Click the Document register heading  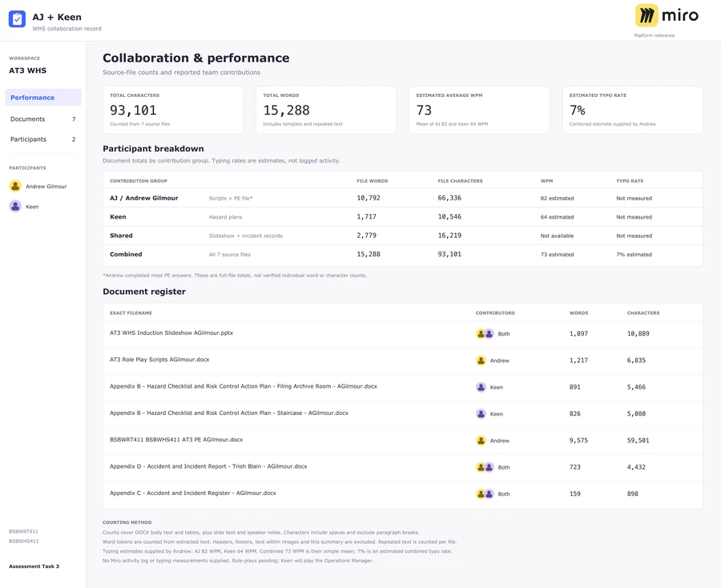point(144,292)
